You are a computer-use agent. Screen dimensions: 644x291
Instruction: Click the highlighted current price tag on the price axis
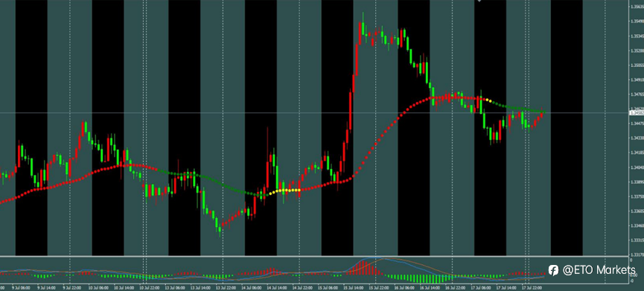click(x=637, y=112)
